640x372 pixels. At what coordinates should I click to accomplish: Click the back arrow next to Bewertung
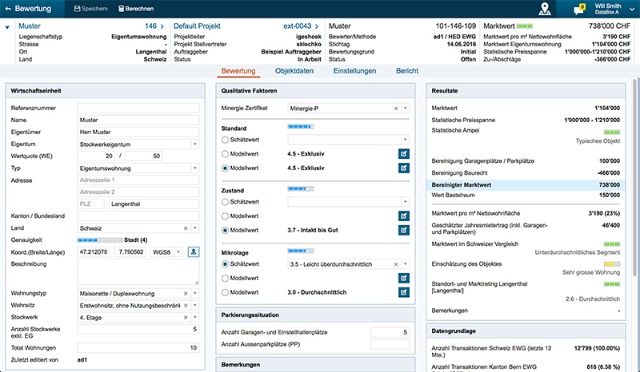pos(8,9)
